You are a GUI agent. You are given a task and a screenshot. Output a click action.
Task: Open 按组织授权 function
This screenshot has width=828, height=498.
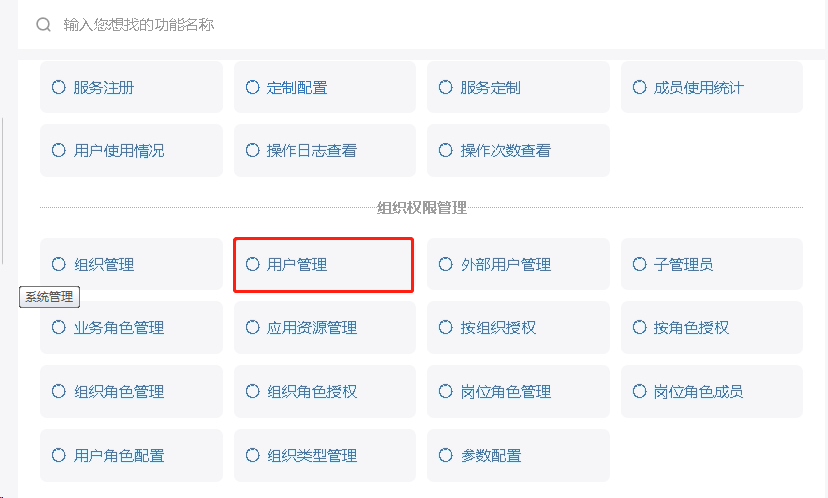tap(518, 327)
